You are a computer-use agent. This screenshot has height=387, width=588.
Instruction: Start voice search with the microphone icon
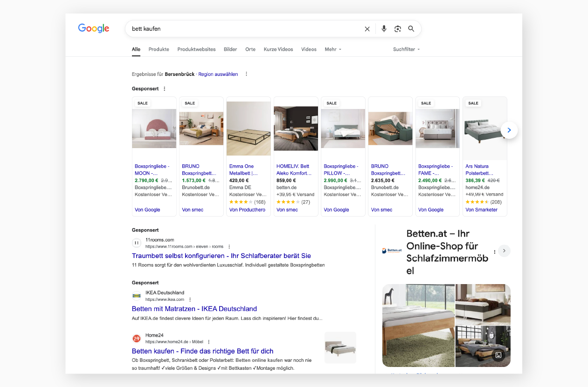tap(384, 29)
